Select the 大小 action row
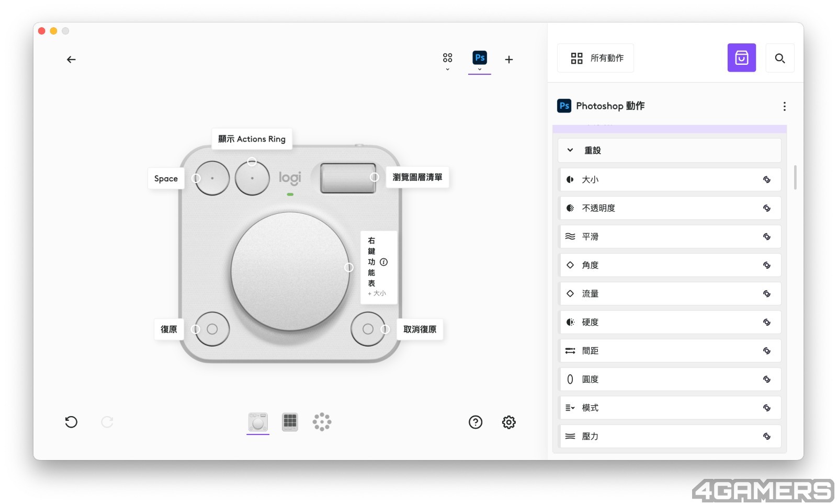837x504 pixels. click(670, 179)
